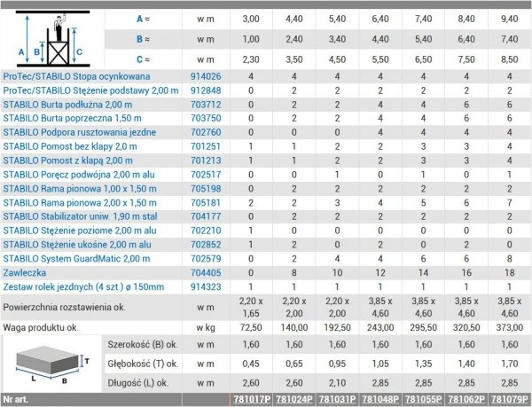Click the 'Powierzchnia rozstawienia ok.' row label
The image size is (532, 407).
click(x=65, y=308)
